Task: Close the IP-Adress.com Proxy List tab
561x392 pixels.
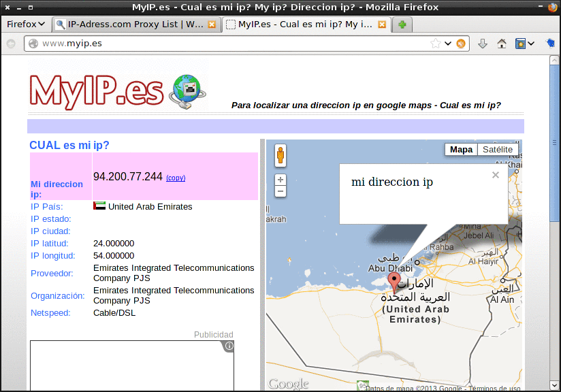Action: coord(212,24)
